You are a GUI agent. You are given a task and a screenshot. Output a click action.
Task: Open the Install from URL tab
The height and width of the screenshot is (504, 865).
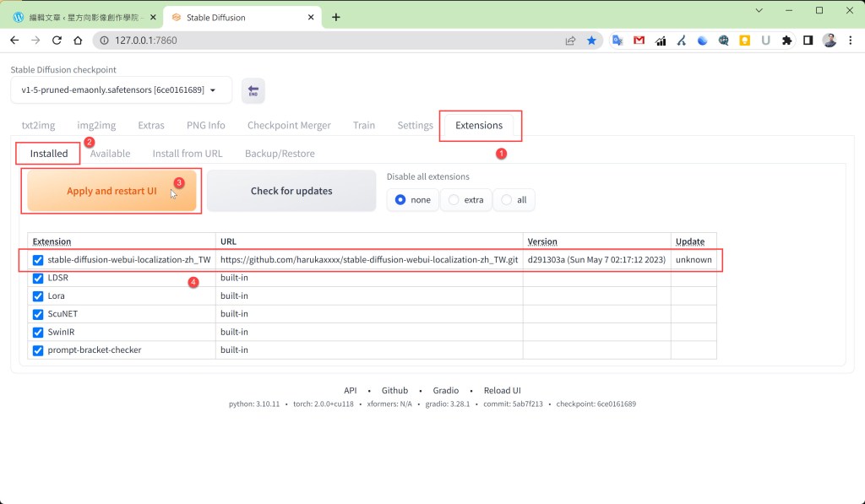click(188, 154)
